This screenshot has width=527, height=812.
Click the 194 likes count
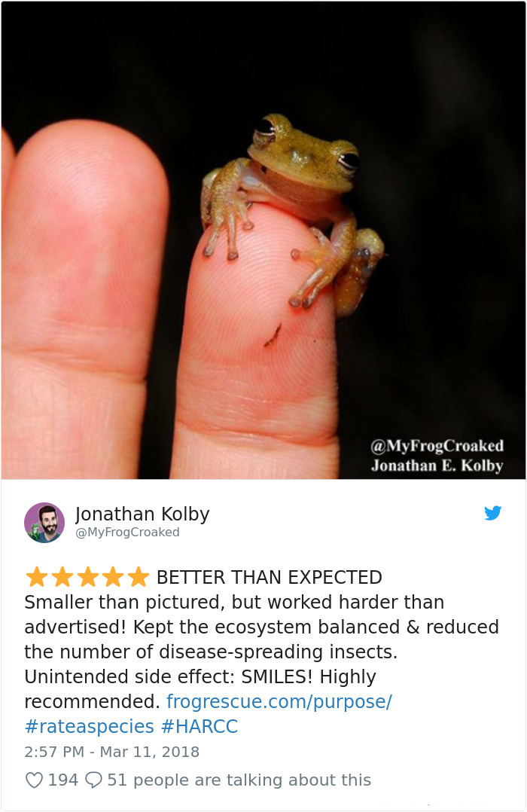coord(62,780)
